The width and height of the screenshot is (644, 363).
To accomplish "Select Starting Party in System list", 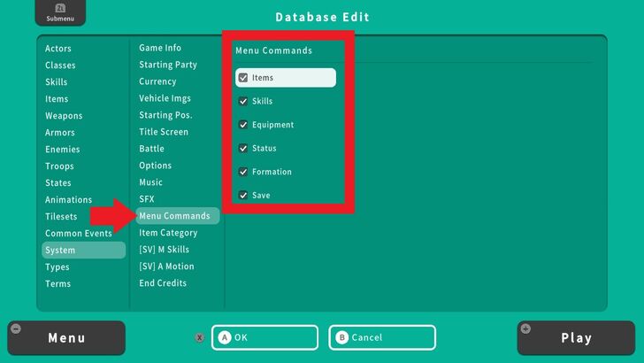I will tap(168, 65).
